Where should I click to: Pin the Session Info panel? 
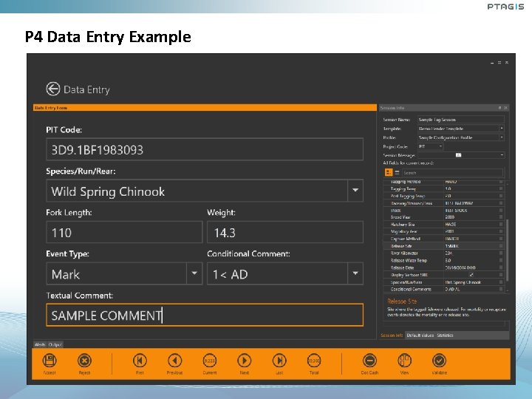(499, 108)
